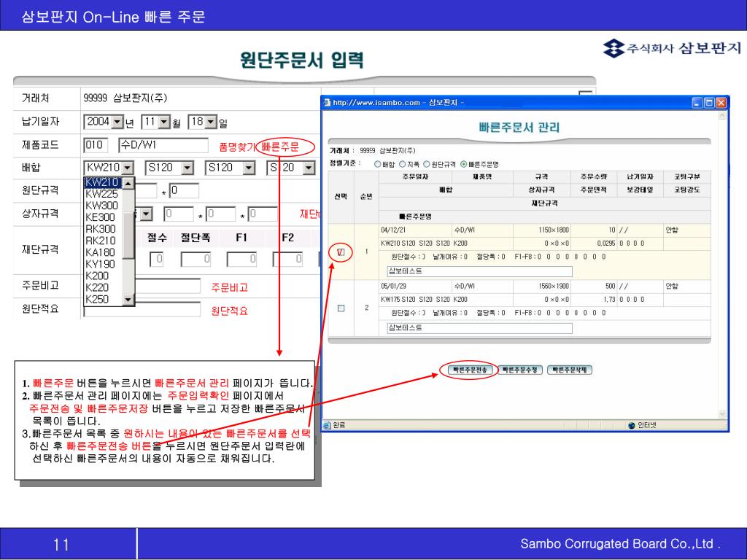Maximize the 빠른주문서 관리 popup window
The image size is (747, 560).
pos(709,102)
